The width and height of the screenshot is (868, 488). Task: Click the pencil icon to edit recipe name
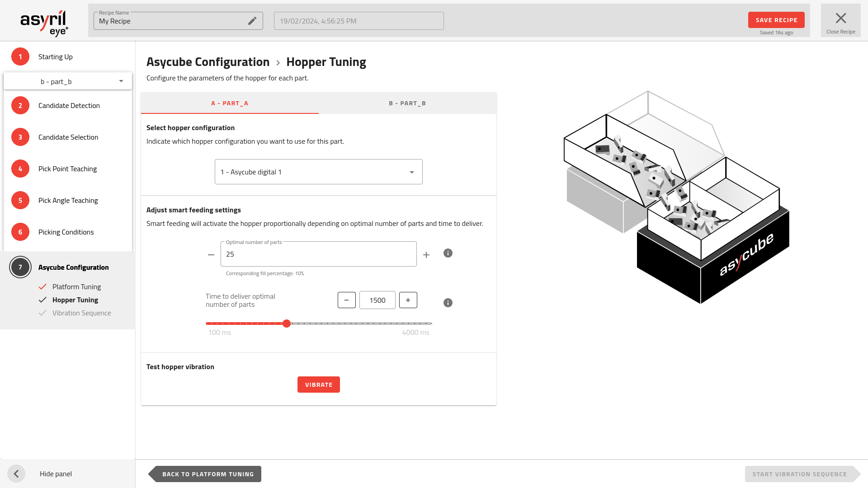(x=252, y=21)
